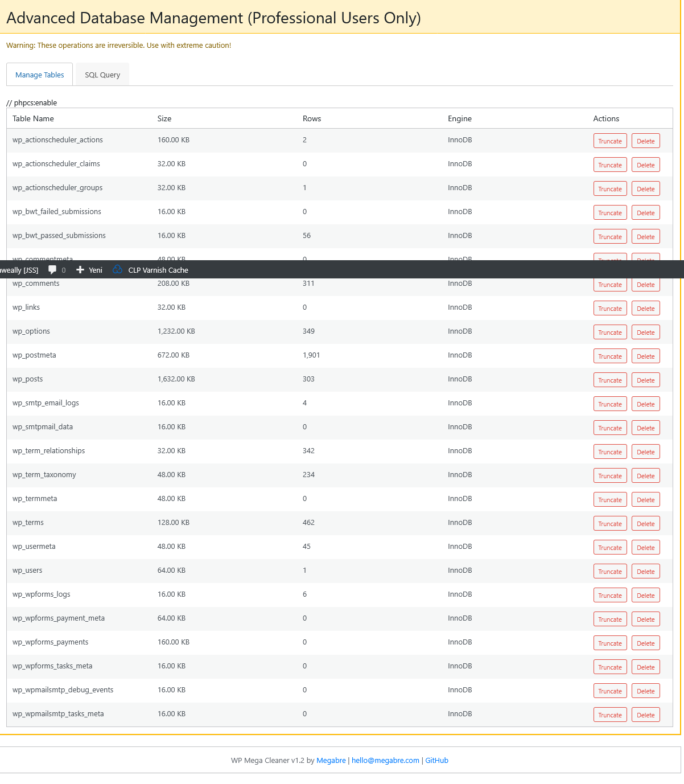Delete the wp_postmeta table
684x784 pixels.
pos(645,356)
